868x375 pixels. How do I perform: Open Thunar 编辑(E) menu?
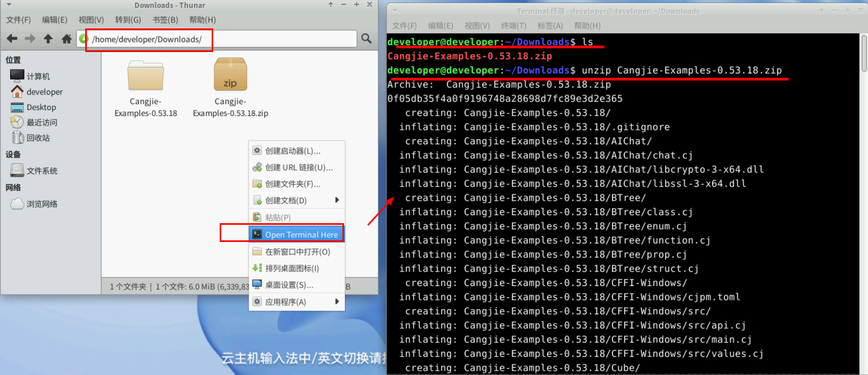coord(55,20)
